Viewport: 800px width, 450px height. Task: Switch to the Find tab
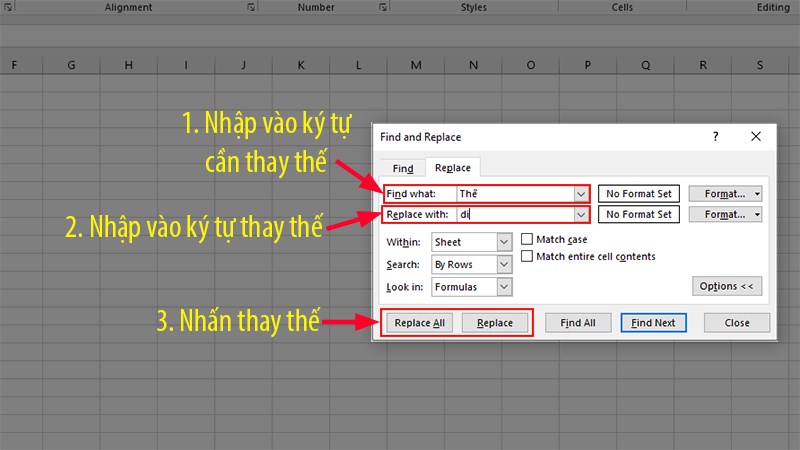[403, 168]
